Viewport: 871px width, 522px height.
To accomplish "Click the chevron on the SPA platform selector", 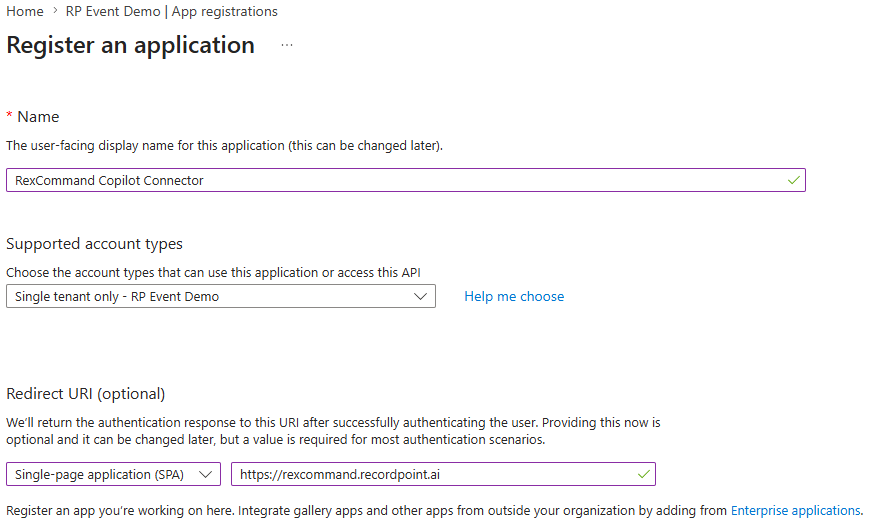I will (x=207, y=474).
